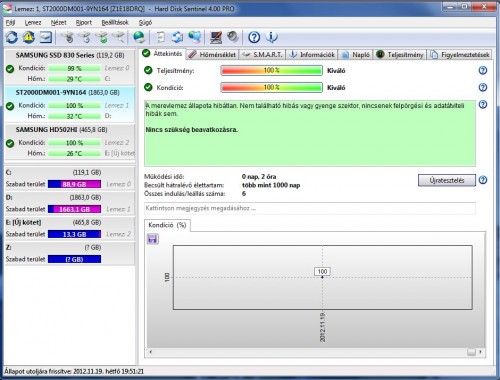
Task: Click the Kondíció 100 % gradient bar
Action: (272, 87)
